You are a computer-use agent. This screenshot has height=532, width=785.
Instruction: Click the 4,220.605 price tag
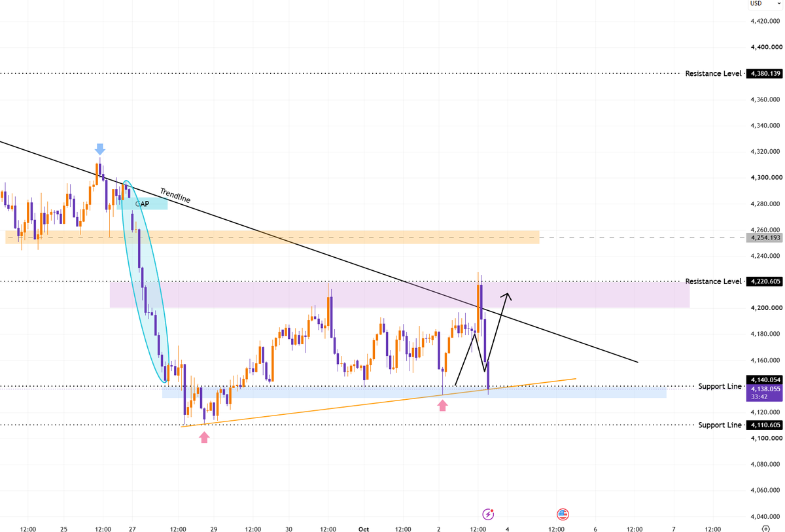(765, 281)
